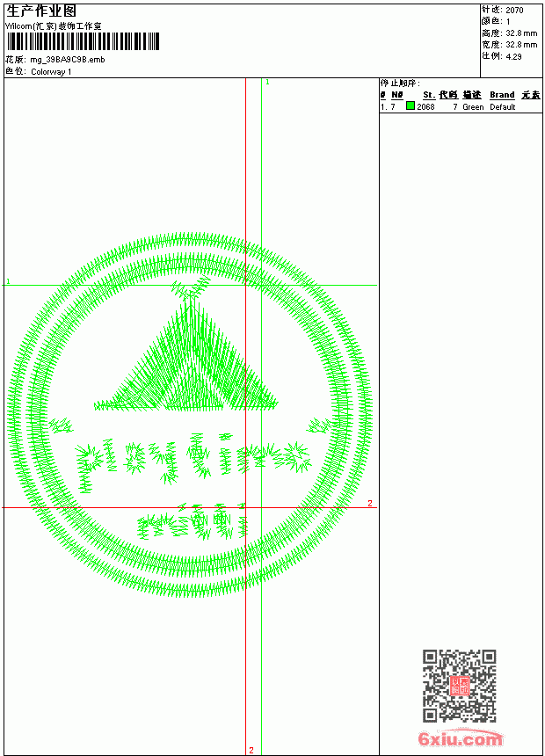Viewport: 545px width, 756px height.
Task: Click the width value '宽度: 32.8 mm'
Action: pyautogui.click(x=509, y=45)
